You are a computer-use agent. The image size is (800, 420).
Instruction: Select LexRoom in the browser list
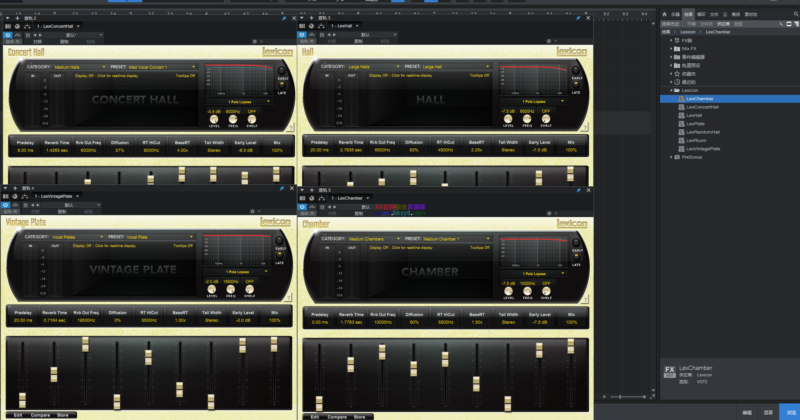696,140
